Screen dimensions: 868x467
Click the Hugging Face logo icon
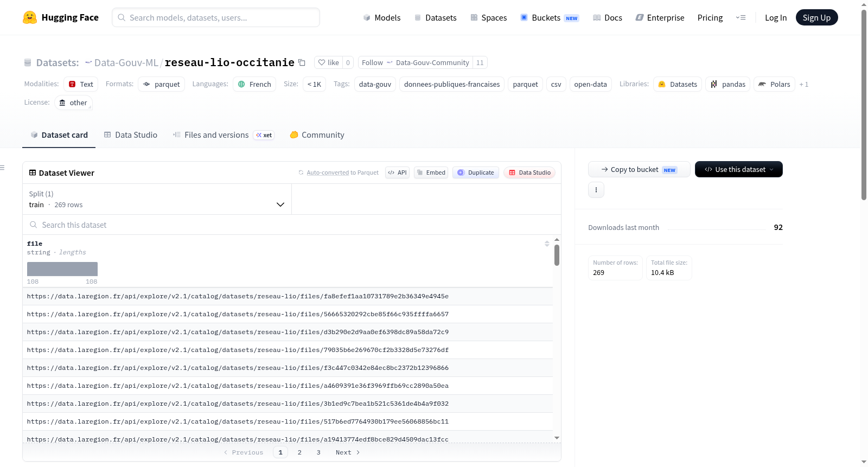point(30,17)
